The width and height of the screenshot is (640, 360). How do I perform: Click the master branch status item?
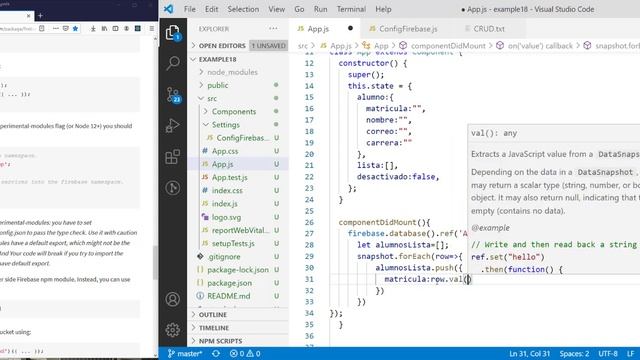pyautogui.click(x=185, y=353)
